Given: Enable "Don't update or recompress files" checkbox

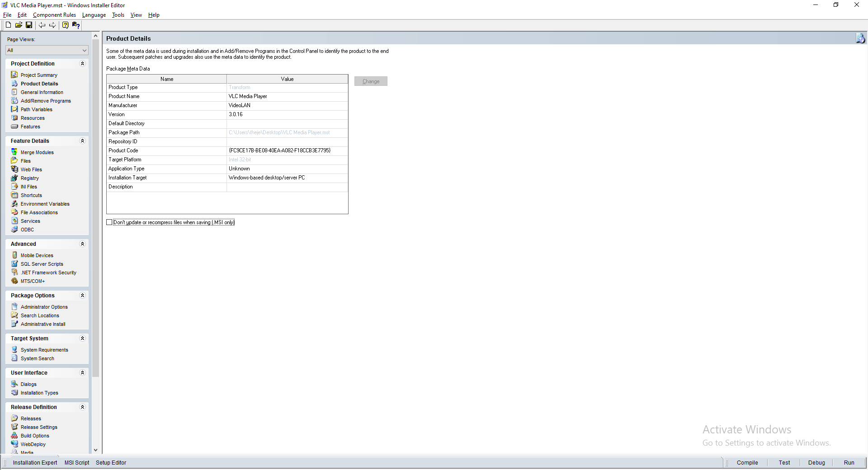Looking at the screenshot, I should (x=109, y=222).
